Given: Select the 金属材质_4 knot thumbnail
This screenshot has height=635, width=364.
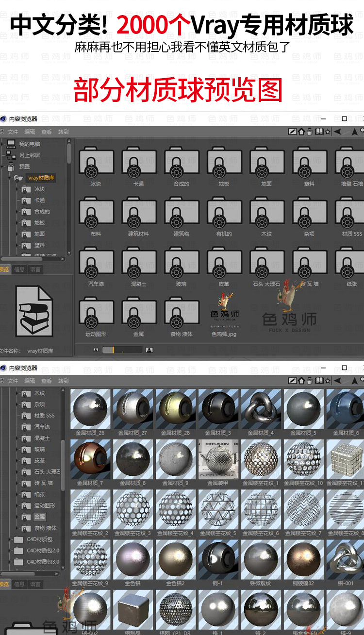Looking at the screenshot, I should pos(261,409).
